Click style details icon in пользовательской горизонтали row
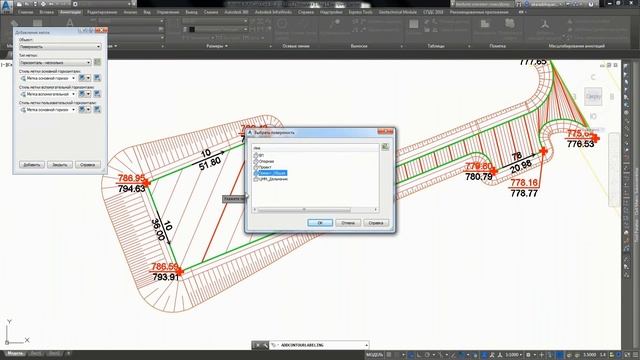This screenshot has height=360, width=640. (x=97, y=109)
